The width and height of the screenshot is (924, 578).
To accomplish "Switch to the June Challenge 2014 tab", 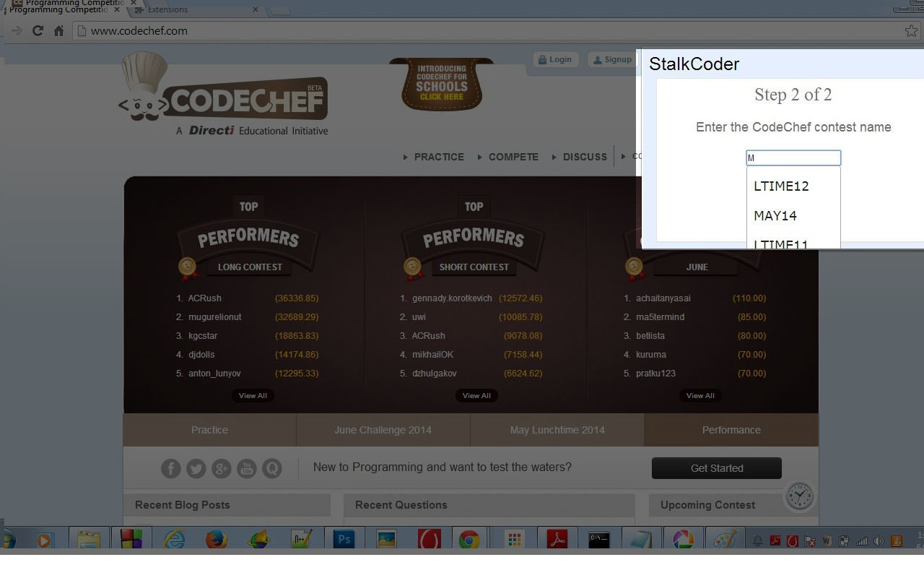I will point(383,430).
